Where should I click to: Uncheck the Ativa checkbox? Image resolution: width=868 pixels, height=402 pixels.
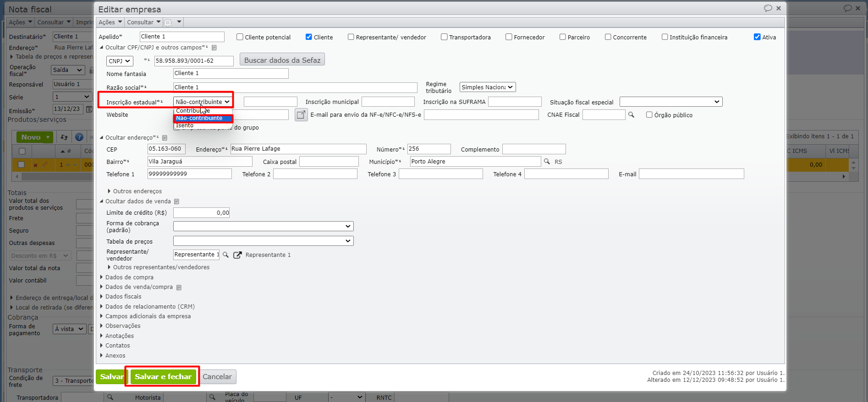[x=758, y=37]
